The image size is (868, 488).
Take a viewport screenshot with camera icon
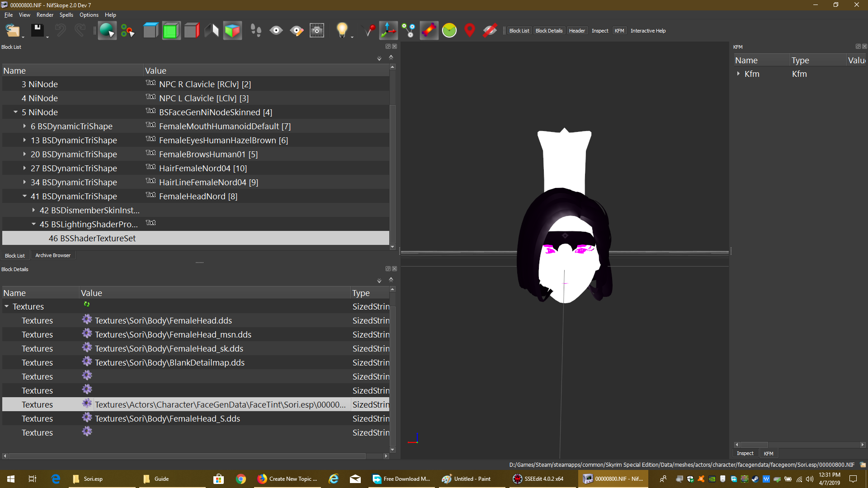click(317, 30)
